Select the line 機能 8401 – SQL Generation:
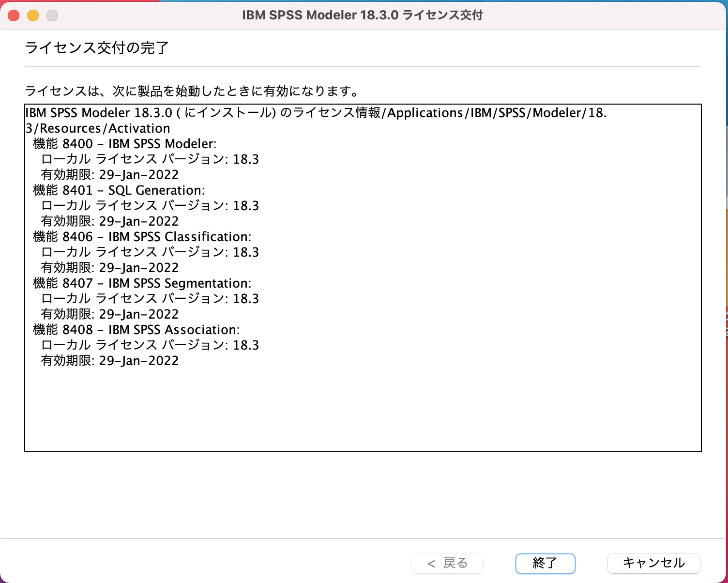Screen dimensions: 728x583 click(x=119, y=190)
